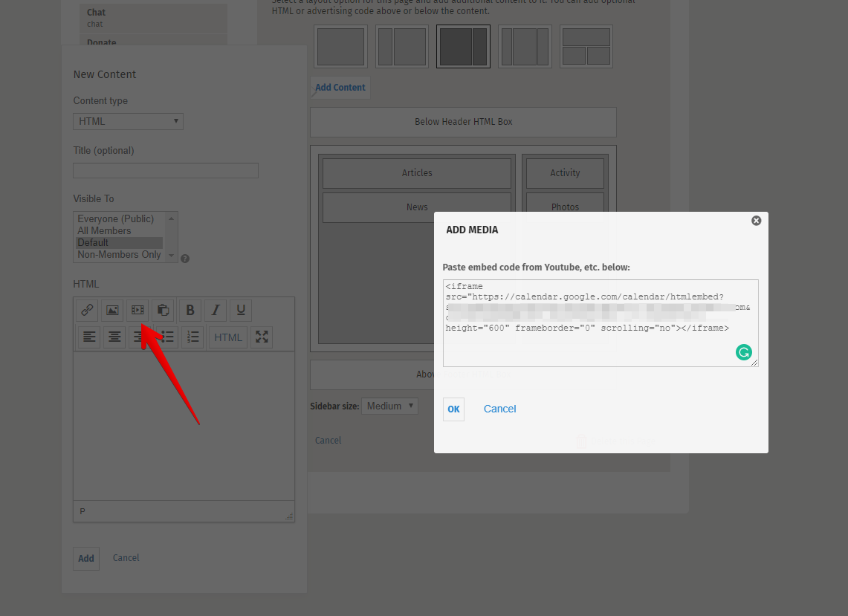Viewport: 848px width, 616px height.
Task: Click the embed code textarea in Add Media
Action: click(x=601, y=323)
